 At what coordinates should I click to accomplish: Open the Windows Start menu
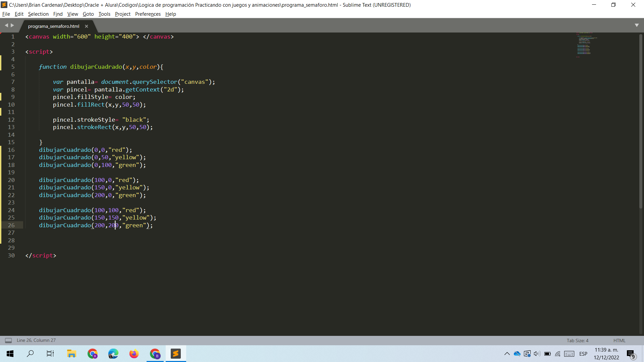[x=10, y=354]
